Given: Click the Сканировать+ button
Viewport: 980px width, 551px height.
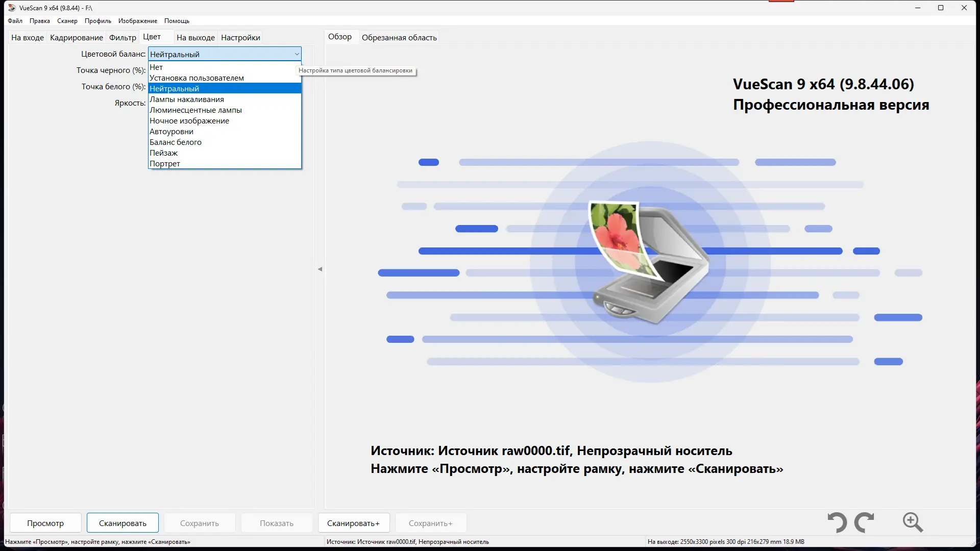Looking at the screenshot, I should pyautogui.click(x=353, y=522).
